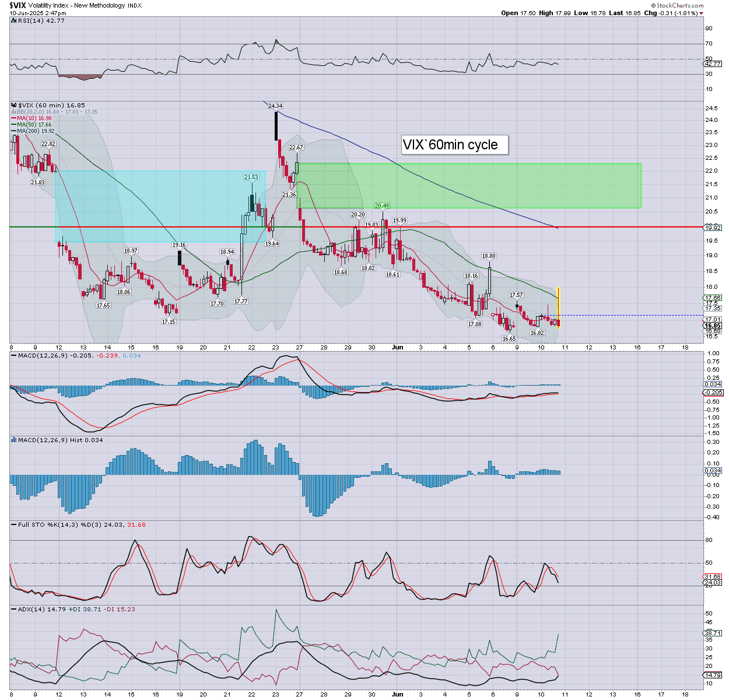
Task: Click the VIX 60min cycle annotation box
Action: 454,145
